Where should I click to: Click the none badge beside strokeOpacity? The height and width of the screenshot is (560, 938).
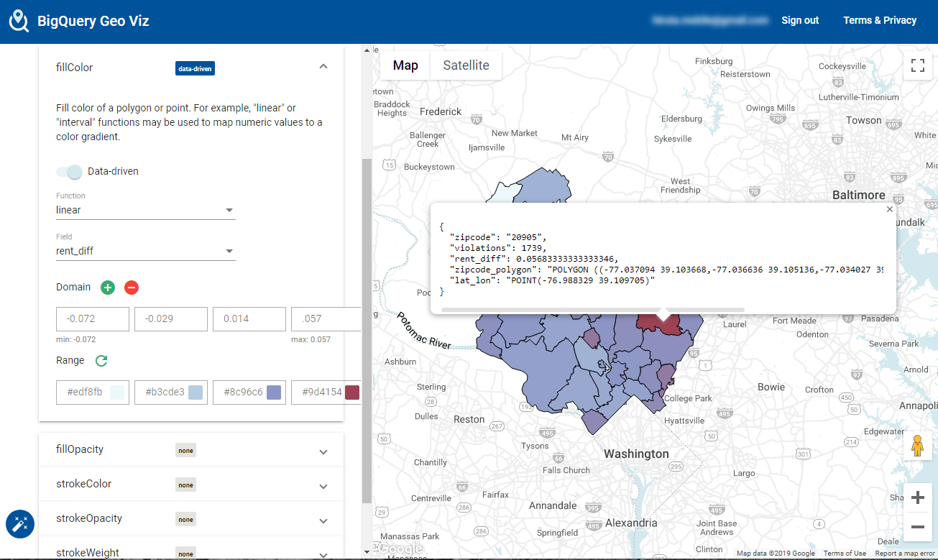(186, 520)
